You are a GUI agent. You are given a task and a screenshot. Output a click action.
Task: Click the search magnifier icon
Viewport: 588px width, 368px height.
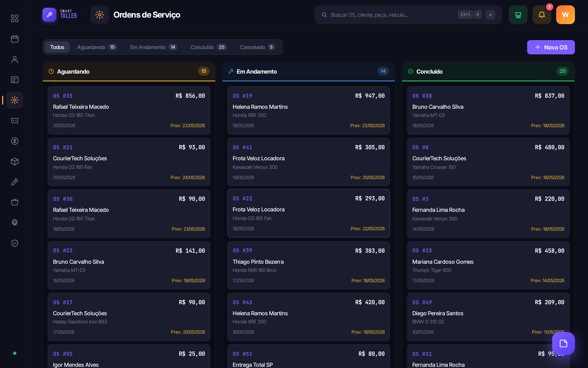(x=324, y=15)
